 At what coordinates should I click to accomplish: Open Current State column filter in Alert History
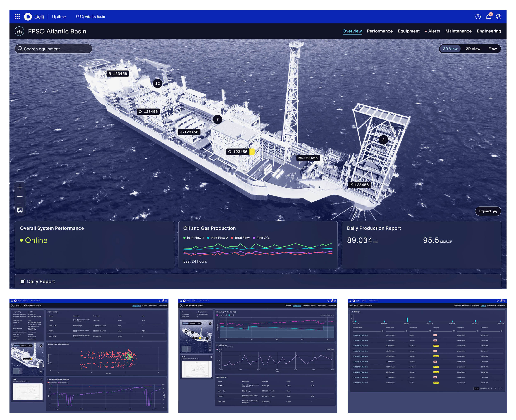(430, 331)
